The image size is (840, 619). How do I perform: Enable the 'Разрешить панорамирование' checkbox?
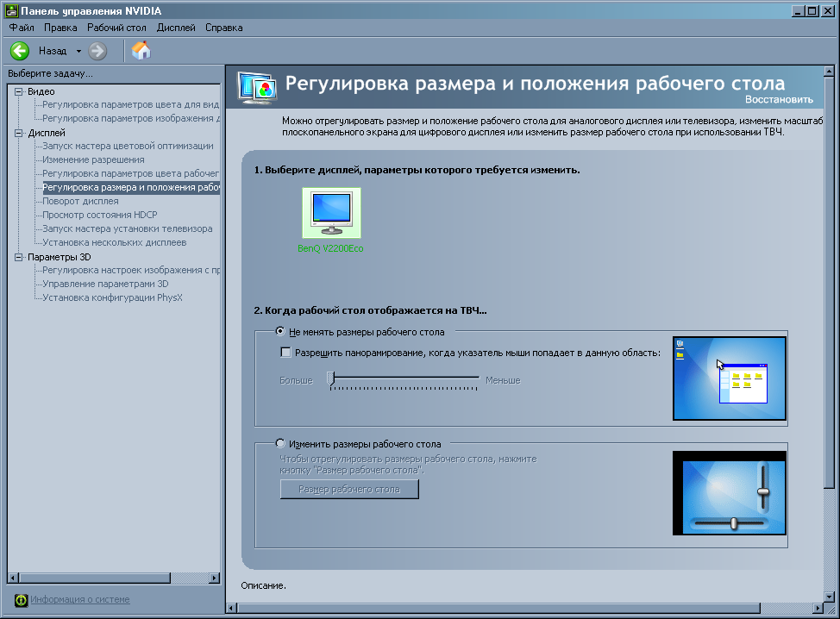pyautogui.click(x=286, y=353)
